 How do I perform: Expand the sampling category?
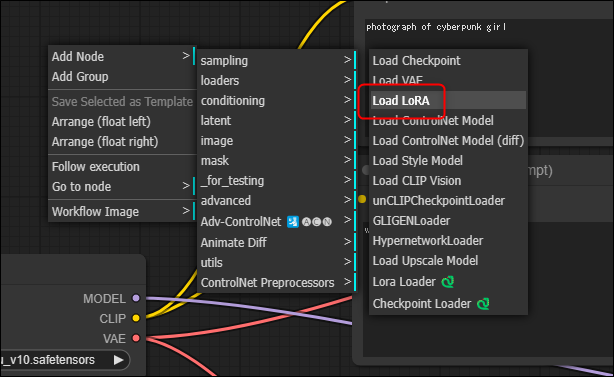(276, 61)
